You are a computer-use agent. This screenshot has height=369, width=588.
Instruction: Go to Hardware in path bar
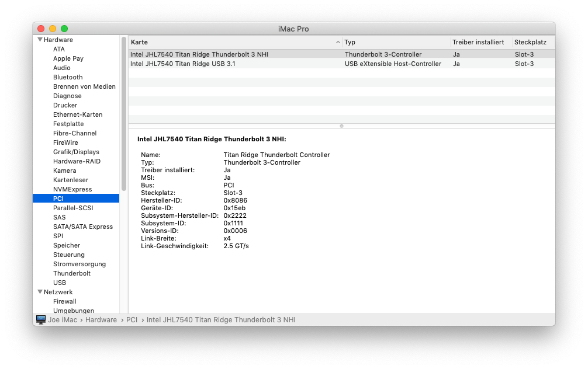(x=101, y=320)
